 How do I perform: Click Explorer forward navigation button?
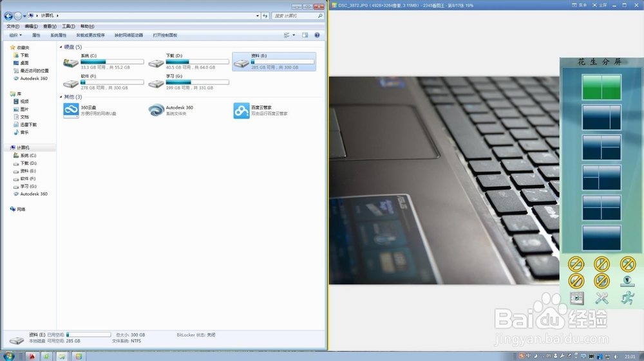coord(17,16)
